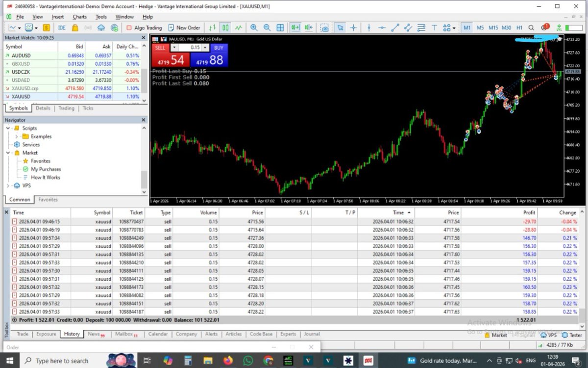The image size is (588, 368).
Task: Select the cursor arrow tool
Action: pos(340,28)
